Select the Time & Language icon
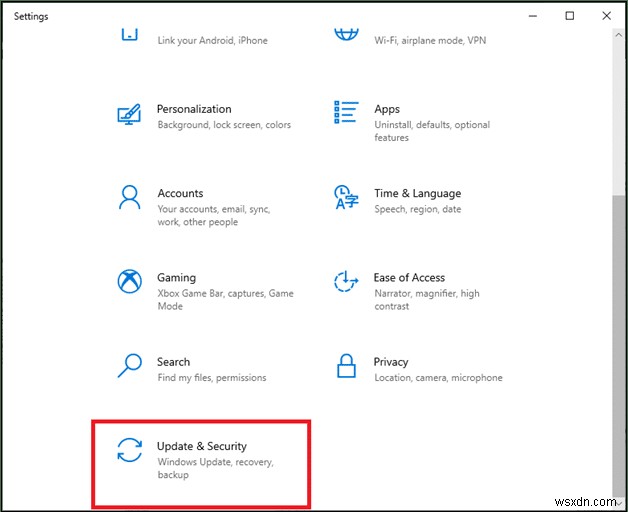Viewport: 628px width, 512px height. pyautogui.click(x=346, y=197)
